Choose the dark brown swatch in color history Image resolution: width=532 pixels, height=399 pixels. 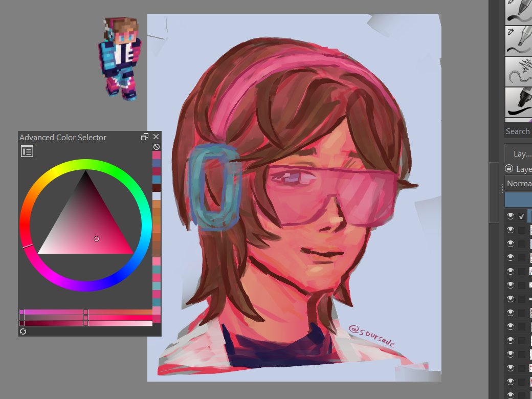157,188
